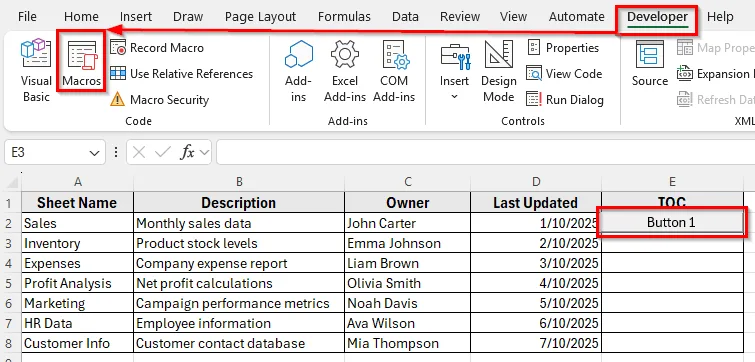Screen dimensions: 755x362
Task: Expand the Name Box dropdown
Action: click(94, 153)
